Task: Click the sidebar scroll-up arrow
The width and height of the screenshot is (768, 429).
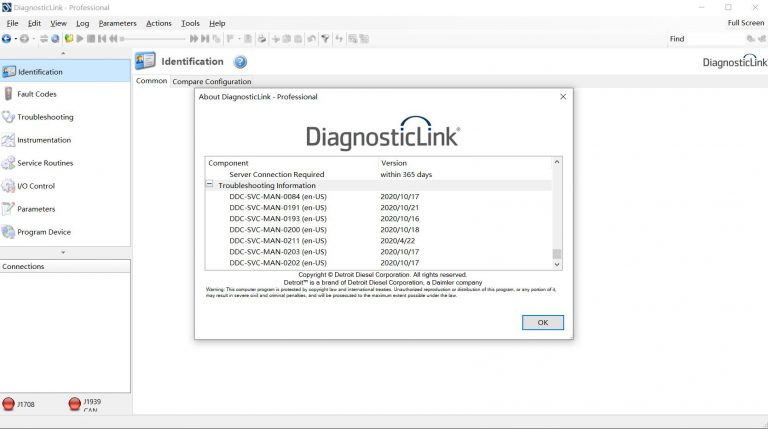Action: [x=63, y=53]
